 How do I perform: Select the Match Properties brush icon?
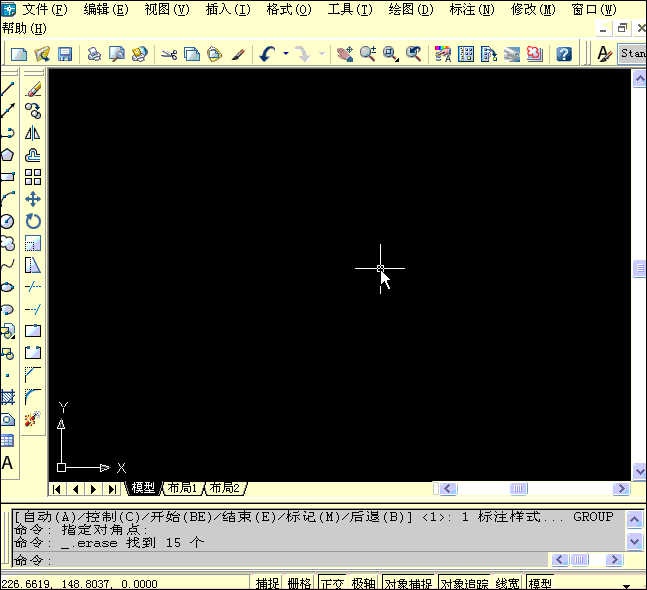click(x=238, y=54)
